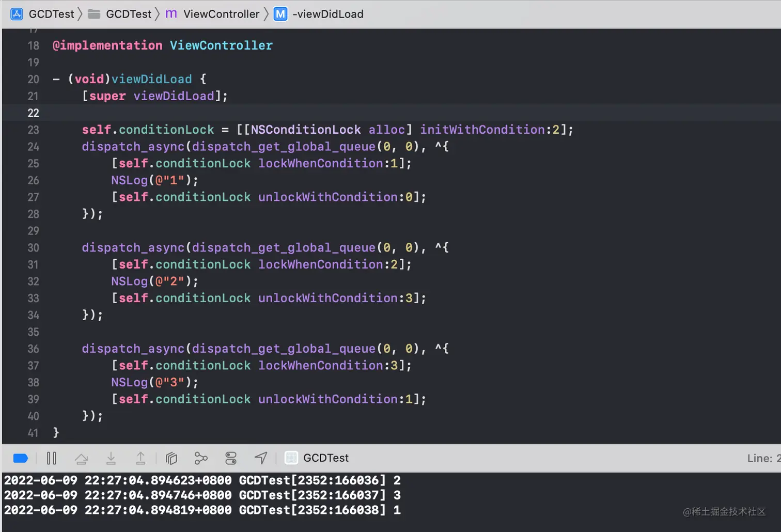Click the GCDTest project icon in breadcrumb

pos(17,14)
